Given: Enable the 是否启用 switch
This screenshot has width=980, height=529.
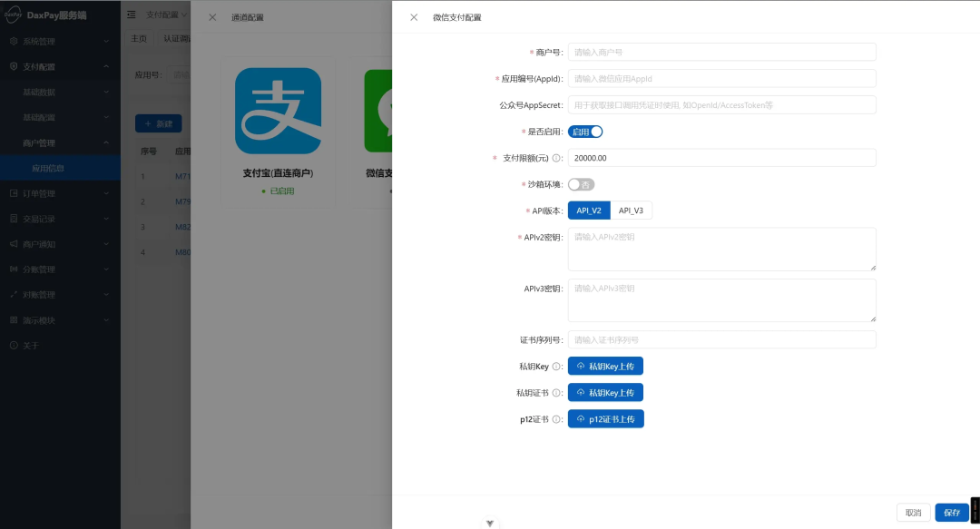Looking at the screenshot, I should pos(587,132).
